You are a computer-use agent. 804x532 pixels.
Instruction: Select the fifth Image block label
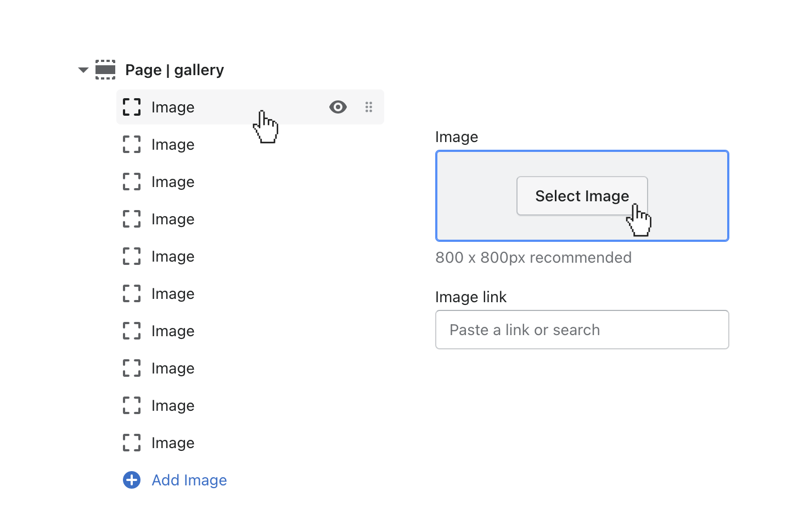pos(173,257)
